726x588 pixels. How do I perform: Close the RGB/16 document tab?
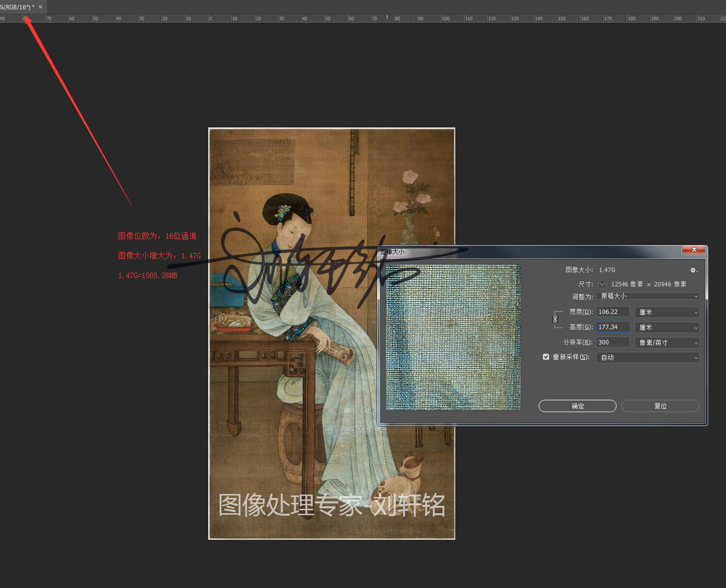pyautogui.click(x=40, y=7)
